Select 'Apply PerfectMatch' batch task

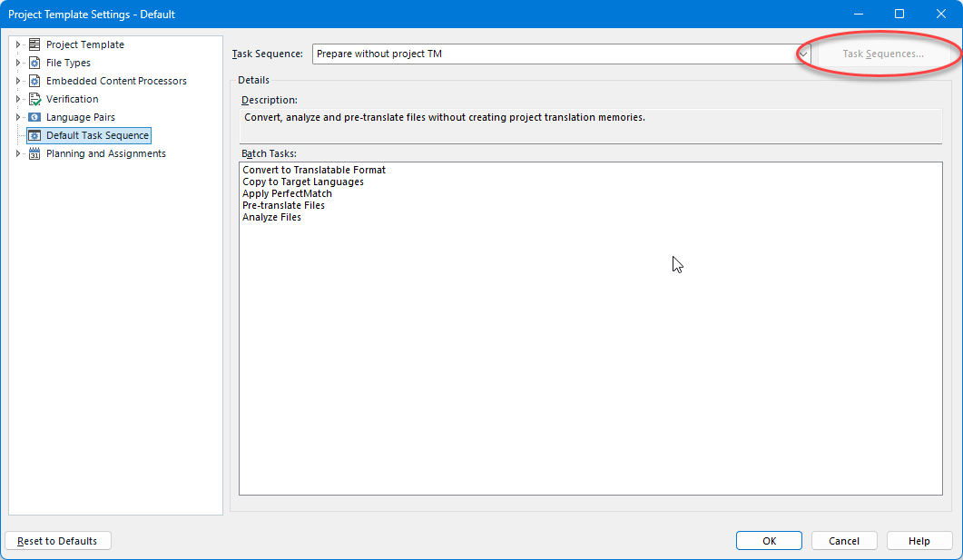point(287,193)
